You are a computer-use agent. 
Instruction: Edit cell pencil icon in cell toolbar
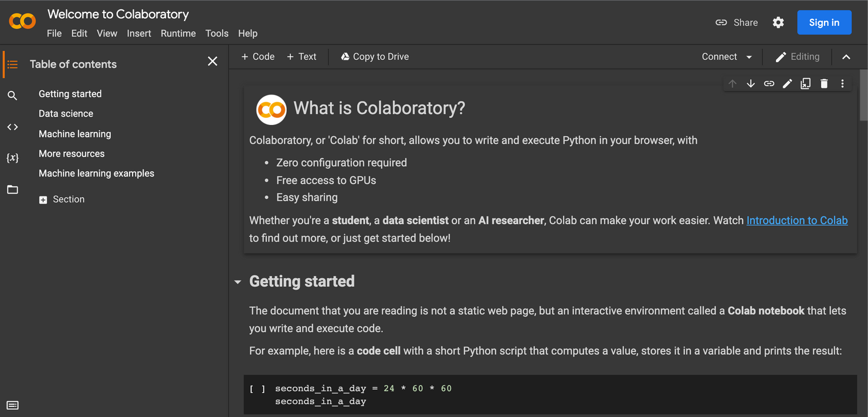point(787,84)
